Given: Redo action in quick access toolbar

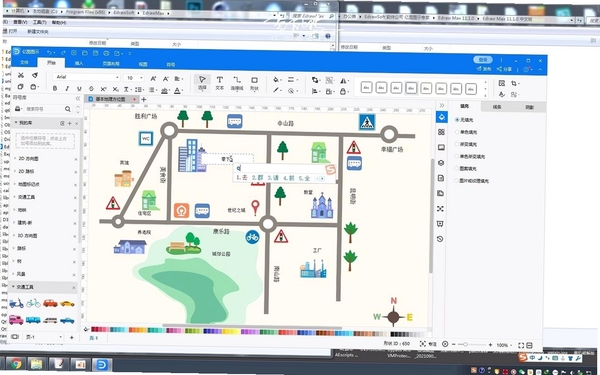Looking at the screenshot, I should (x=63, y=52).
